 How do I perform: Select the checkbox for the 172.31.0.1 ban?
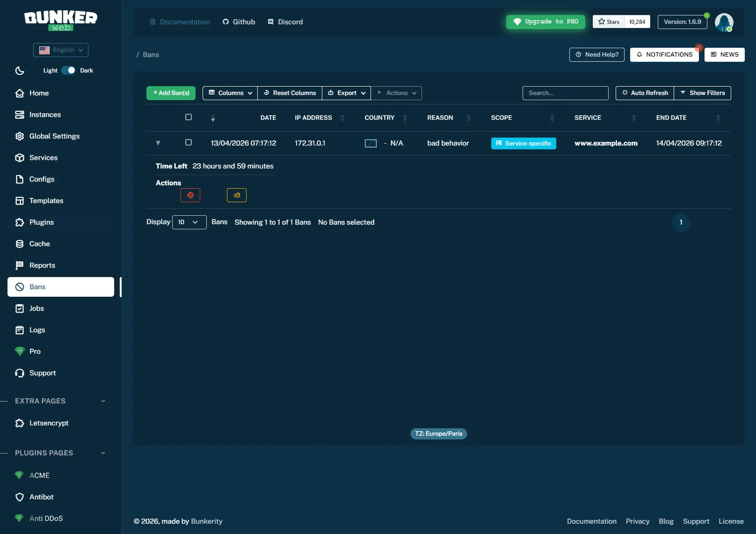[189, 143]
